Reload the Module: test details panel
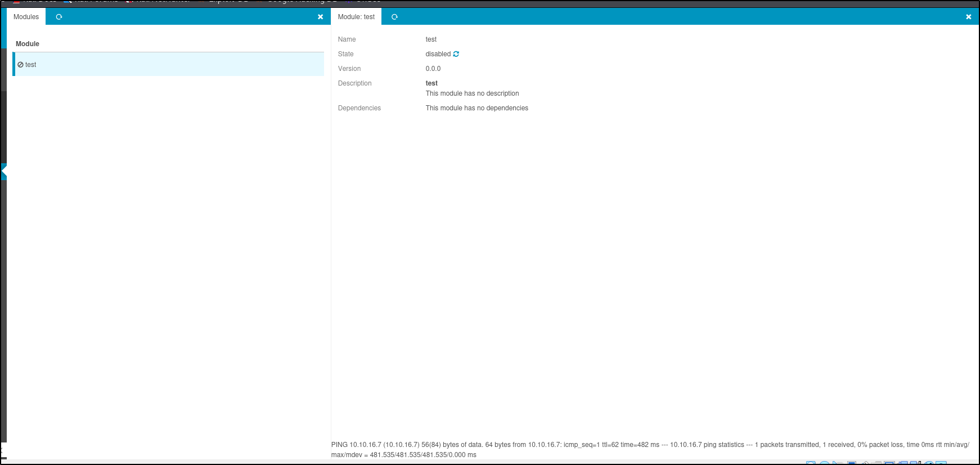980x465 pixels. 394,17
